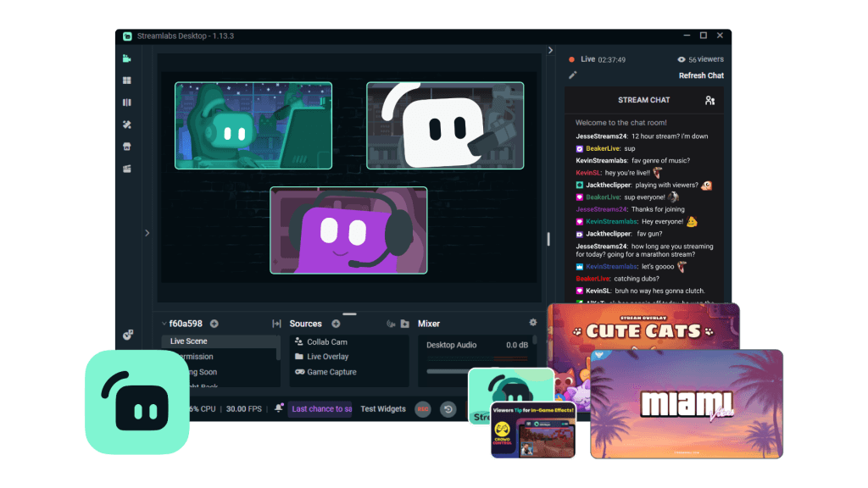Click the STREAM CHAT header

[x=644, y=100]
